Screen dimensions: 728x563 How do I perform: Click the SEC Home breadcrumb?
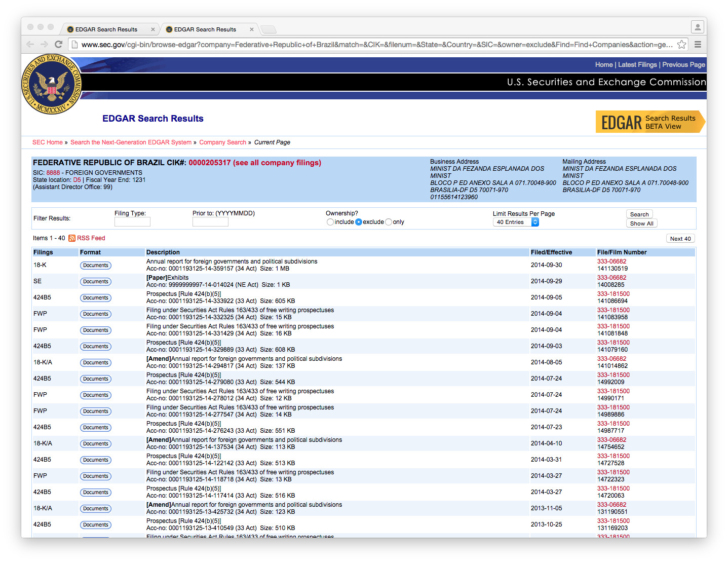coord(48,142)
